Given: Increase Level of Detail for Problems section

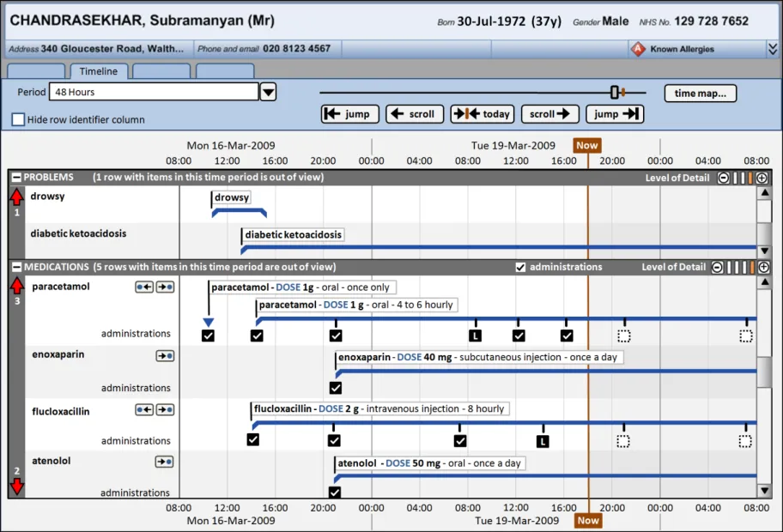Looking at the screenshot, I should click(x=762, y=178).
